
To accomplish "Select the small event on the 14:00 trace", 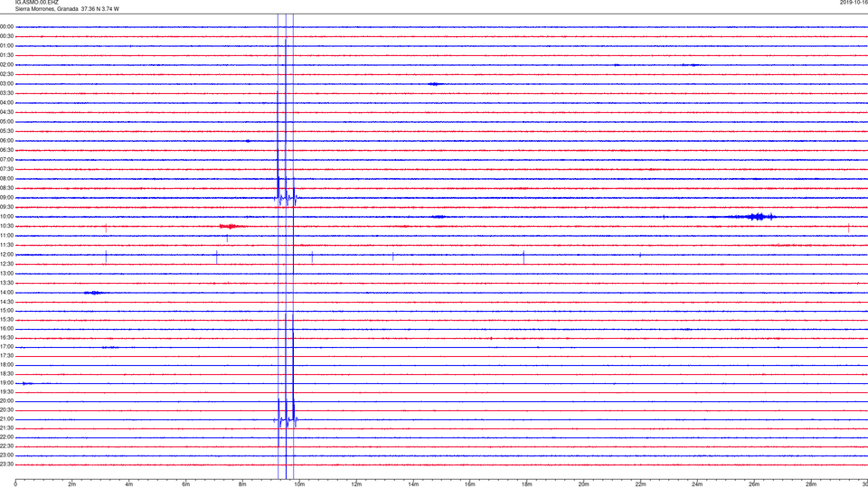I will pos(93,293).
